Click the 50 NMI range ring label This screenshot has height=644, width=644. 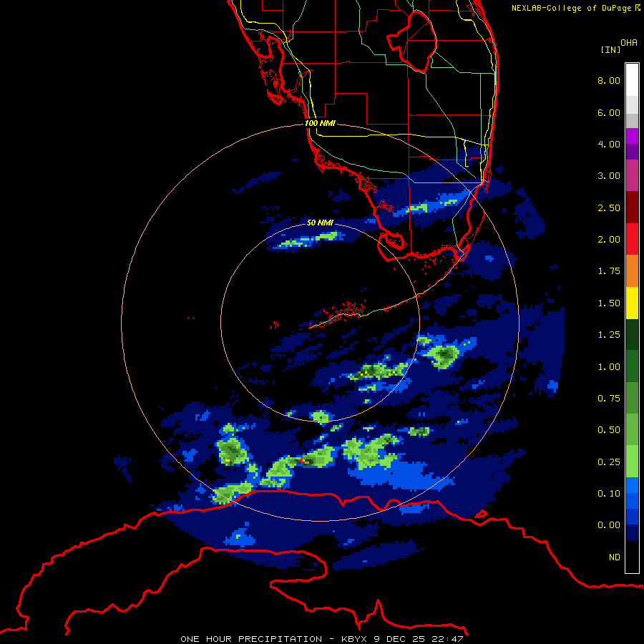[x=320, y=223]
